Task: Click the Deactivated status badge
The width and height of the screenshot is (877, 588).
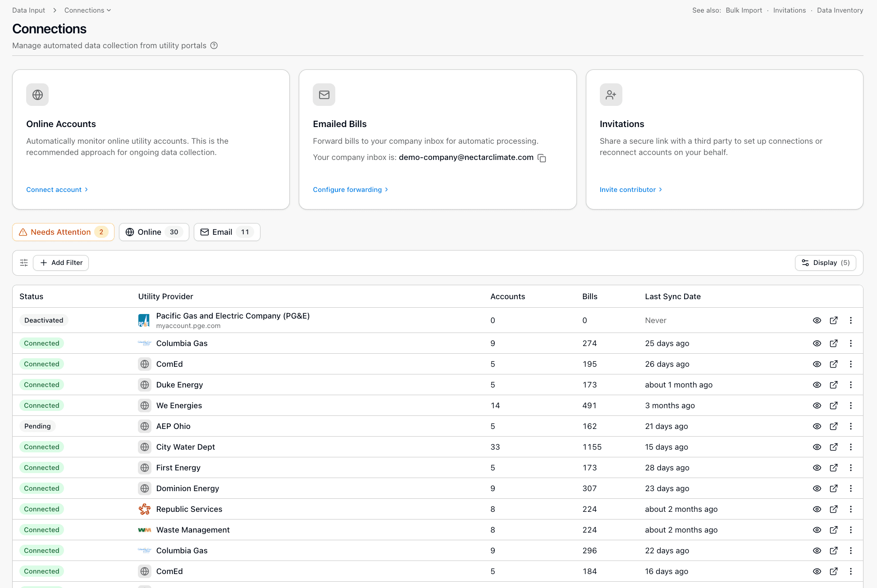Action: 44,320
